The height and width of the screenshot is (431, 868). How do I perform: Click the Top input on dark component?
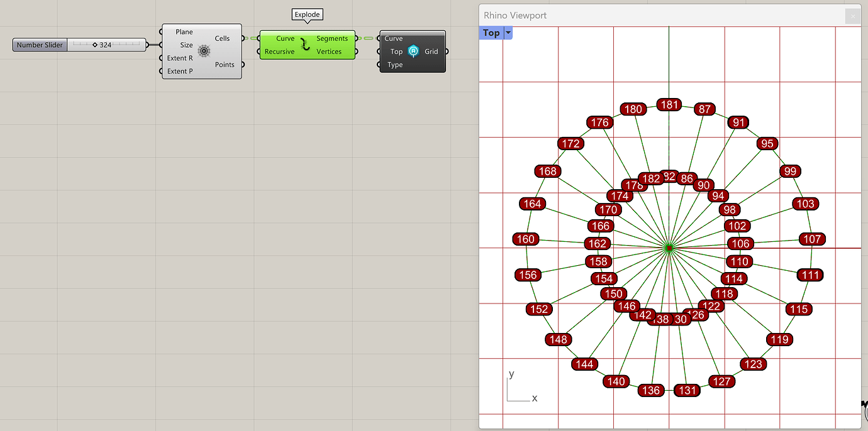pos(396,52)
